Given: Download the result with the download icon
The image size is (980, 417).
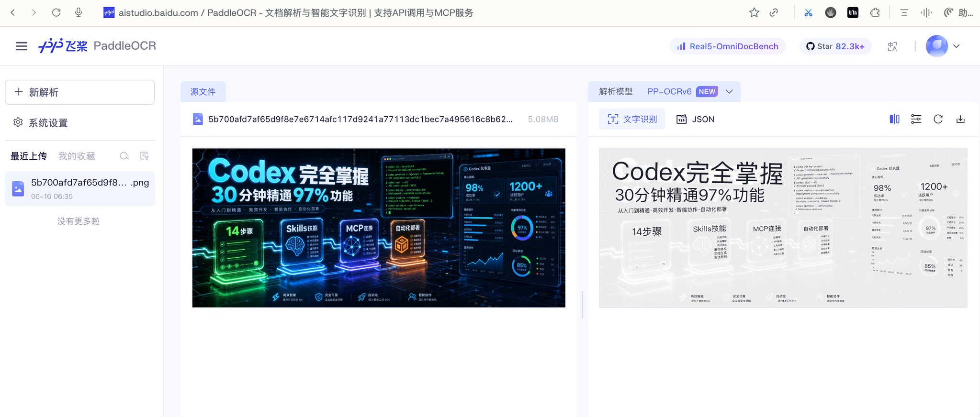Looking at the screenshot, I should 960,119.
